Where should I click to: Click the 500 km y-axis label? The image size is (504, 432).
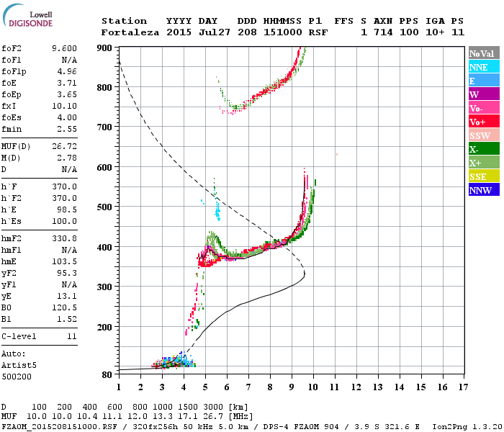click(x=104, y=207)
